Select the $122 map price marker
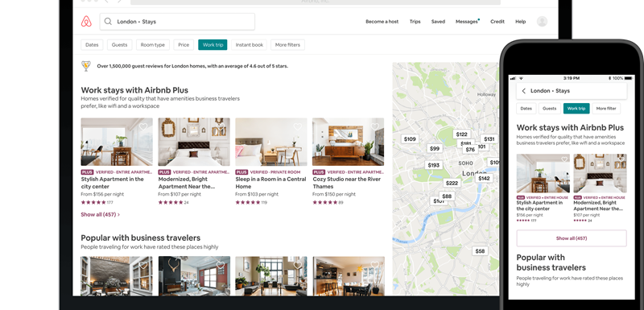This screenshot has height=310, width=644. [x=461, y=134]
